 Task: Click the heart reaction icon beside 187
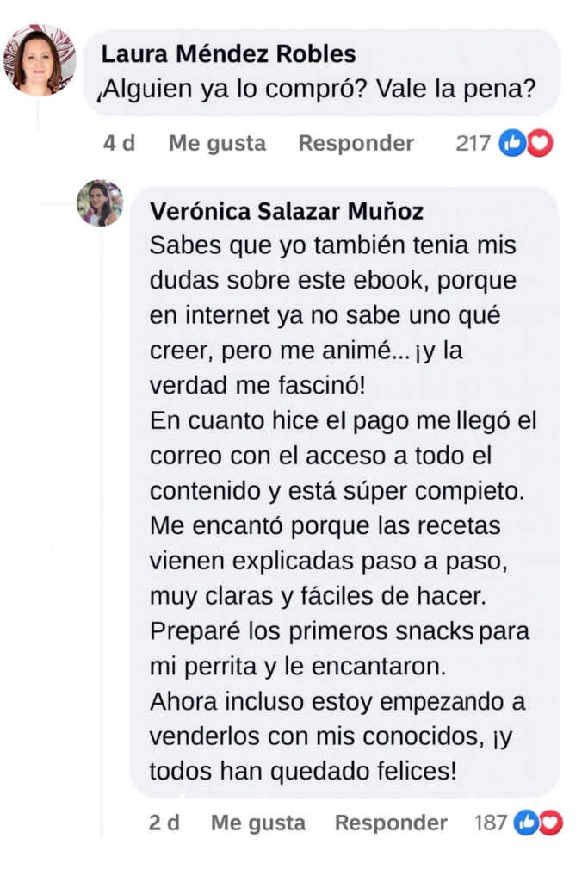(549, 823)
